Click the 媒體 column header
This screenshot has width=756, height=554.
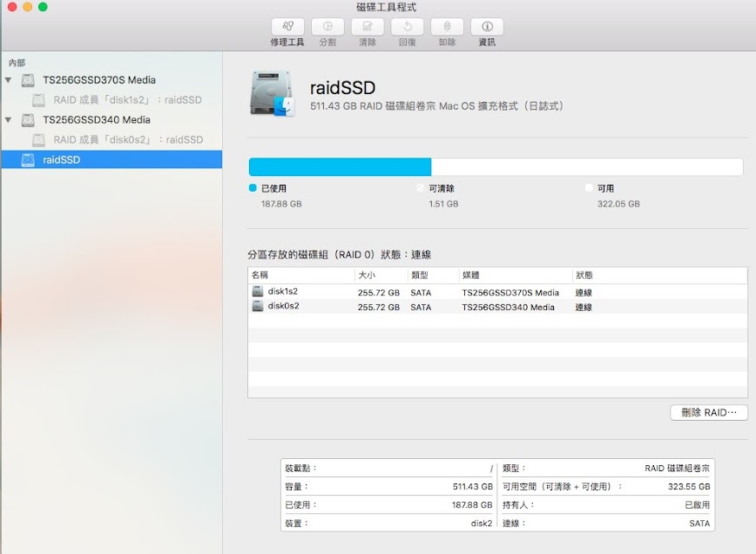tap(516, 275)
